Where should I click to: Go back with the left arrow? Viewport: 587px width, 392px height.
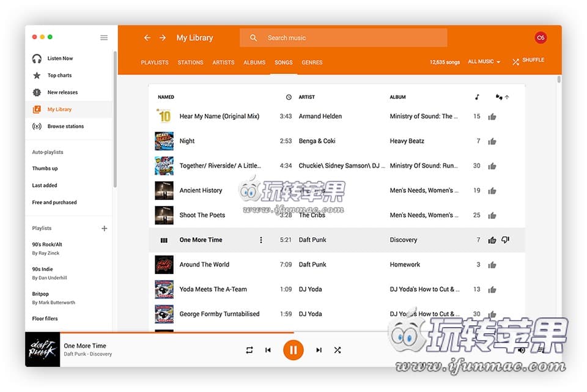[147, 38]
